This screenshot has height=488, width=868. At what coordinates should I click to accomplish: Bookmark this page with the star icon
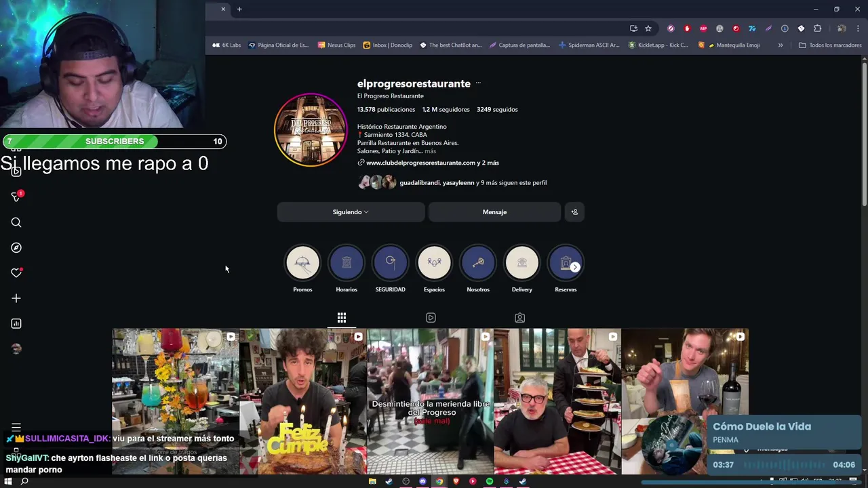pos(648,28)
